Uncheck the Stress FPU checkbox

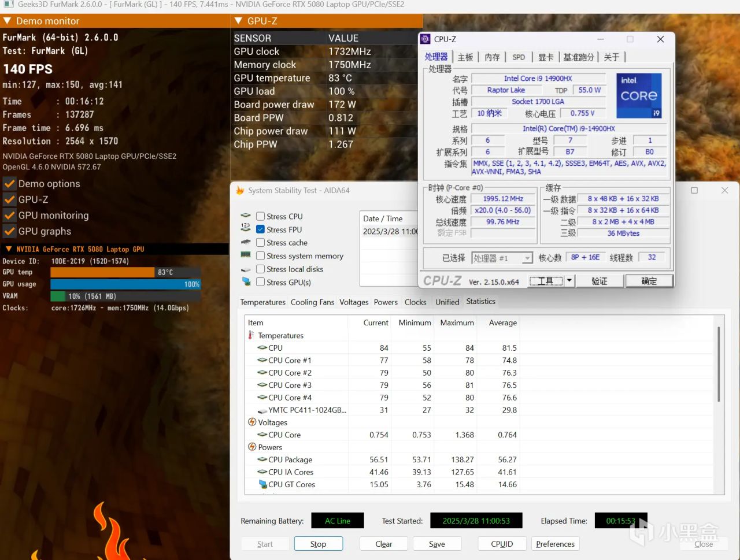[x=261, y=229]
